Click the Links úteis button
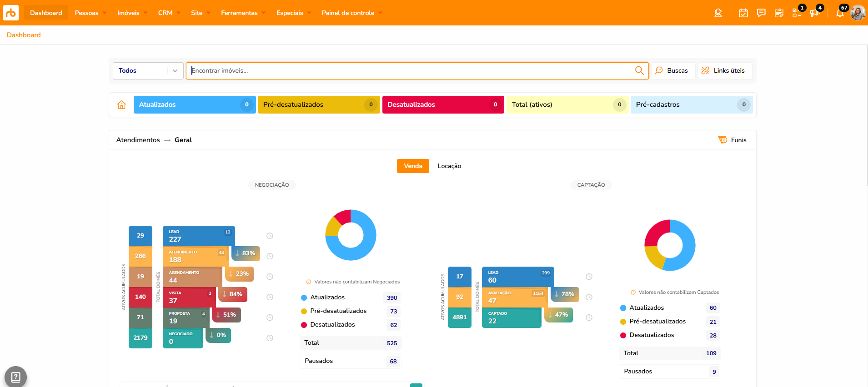The width and height of the screenshot is (868, 387). click(724, 71)
